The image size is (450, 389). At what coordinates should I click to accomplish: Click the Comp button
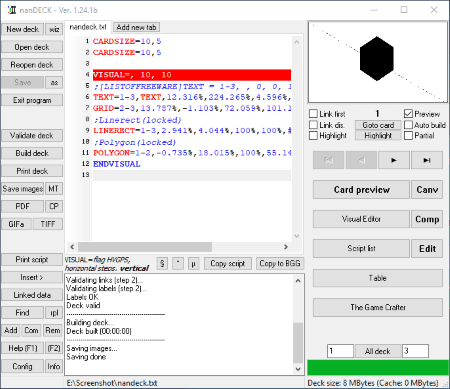(x=427, y=219)
